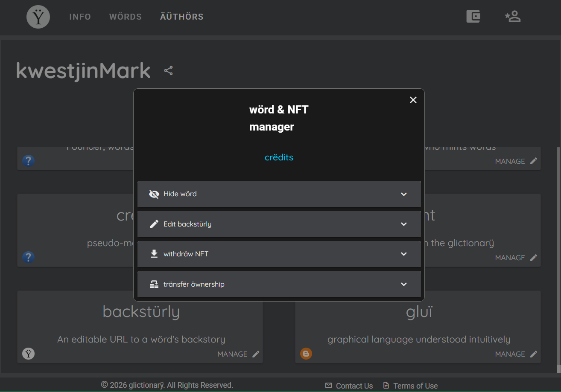Expand the tränsfër öwnership section

[279, 284]
